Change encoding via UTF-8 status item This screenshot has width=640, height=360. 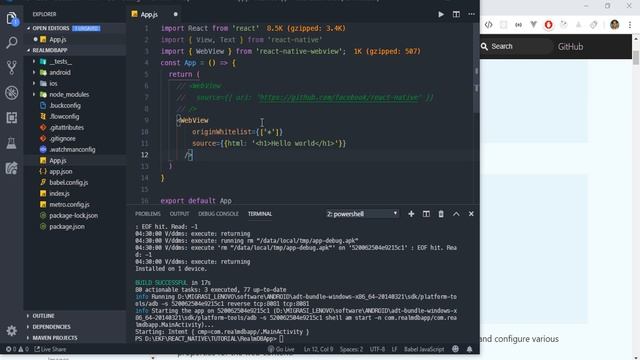(x=377, y=349)
